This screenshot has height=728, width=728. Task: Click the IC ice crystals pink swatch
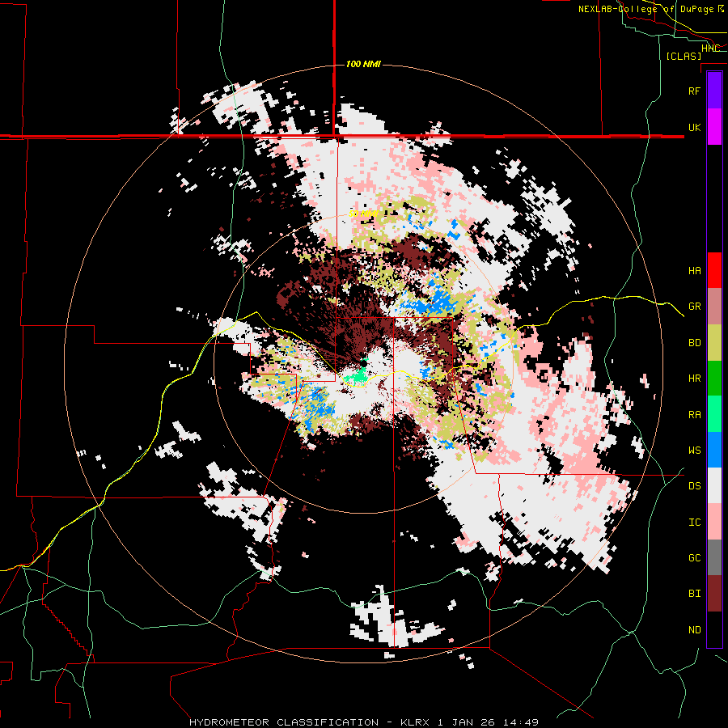714,522
